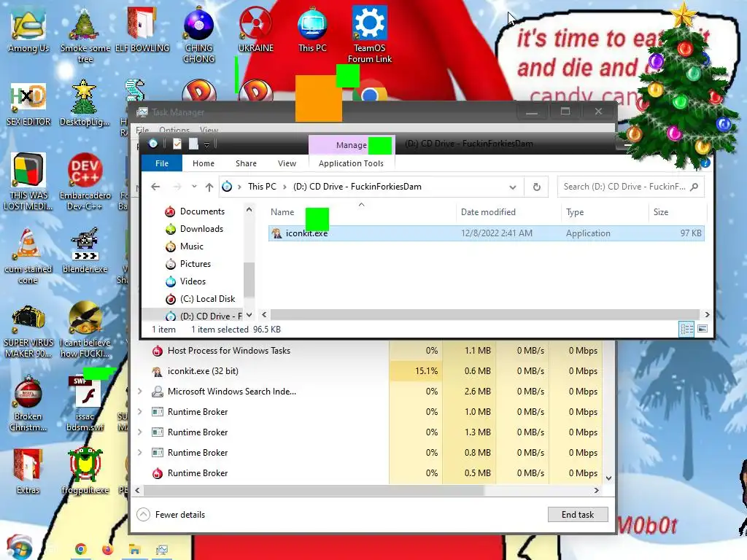
Task: Switch to large icons view button
Action: coord(703,329)
